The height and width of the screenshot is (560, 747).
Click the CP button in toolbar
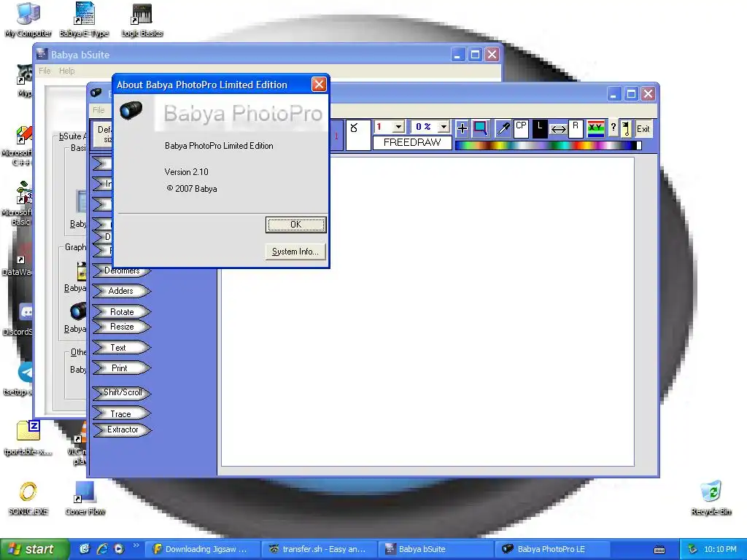[521, 128]
